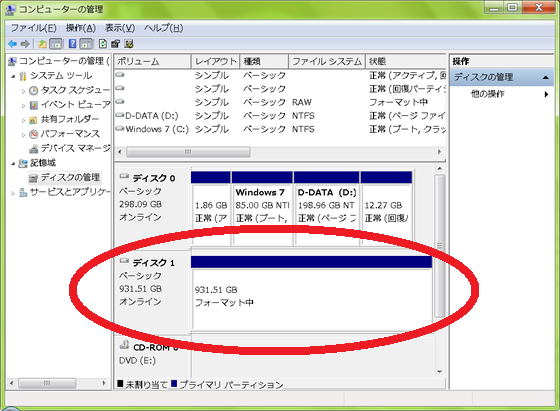Click the left tree horizontal scrollbar thumb
The image size is (560, 411).
click(47, 383)
